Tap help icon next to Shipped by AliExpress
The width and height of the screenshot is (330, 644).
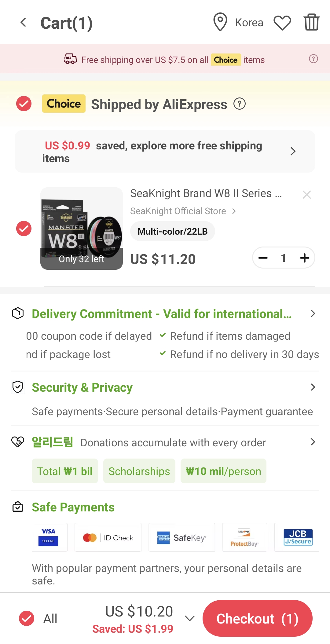(240, 104)
